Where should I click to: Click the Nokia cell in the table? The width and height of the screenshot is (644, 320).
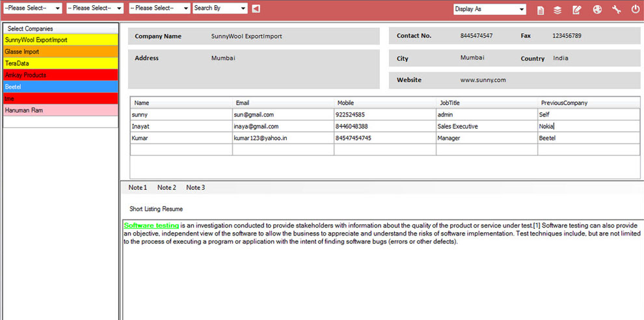tap(589, 127)
